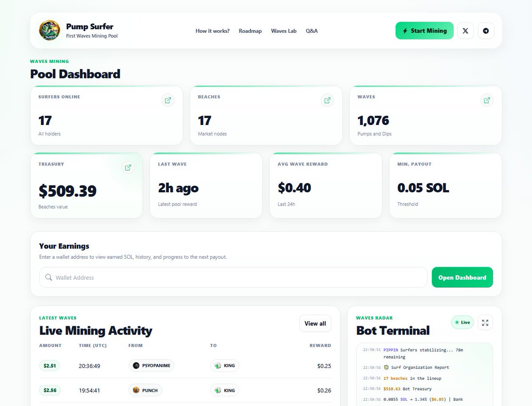
Task: Open the How it works? menu item
Action: coord(213,31)
